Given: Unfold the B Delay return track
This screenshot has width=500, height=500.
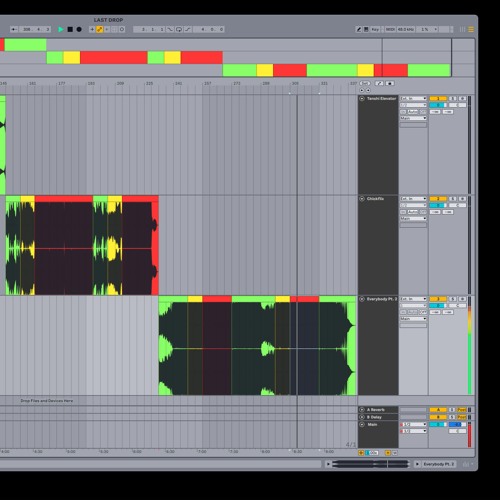Looking at the screenshot, I should (x=362, y=417).
